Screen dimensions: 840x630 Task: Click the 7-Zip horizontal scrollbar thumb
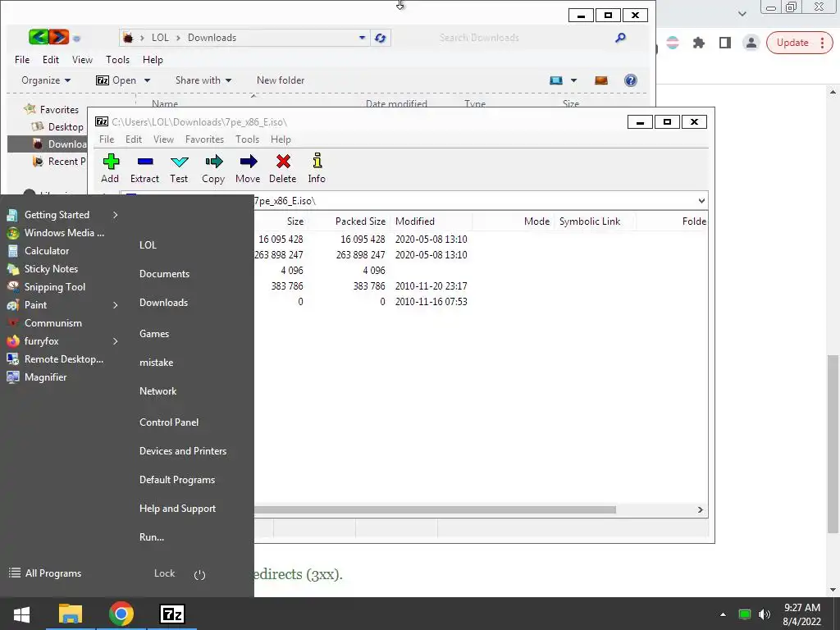435,509
